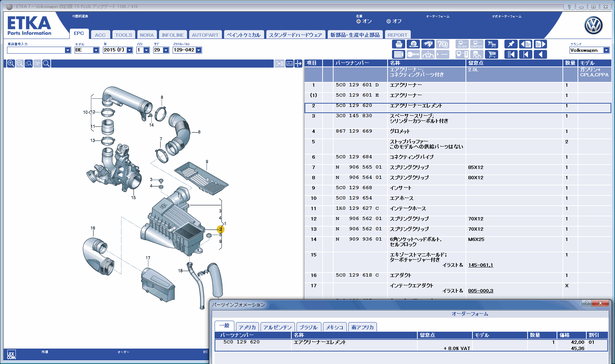Click the key icon in toolbar
Image resolution: width=615 pixels, height=364 pixels.
[x=413, y=54]
